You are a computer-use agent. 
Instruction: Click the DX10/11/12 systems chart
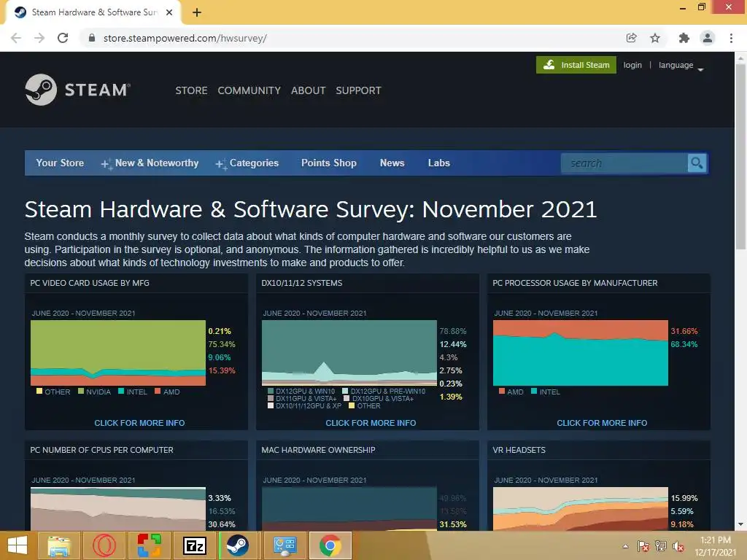349,353
